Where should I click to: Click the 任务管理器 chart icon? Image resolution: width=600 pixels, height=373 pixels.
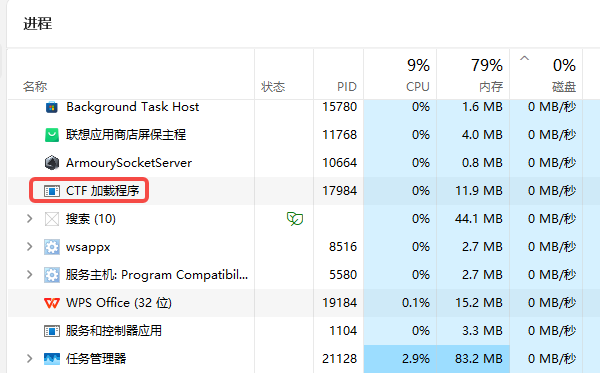point(52,359)
